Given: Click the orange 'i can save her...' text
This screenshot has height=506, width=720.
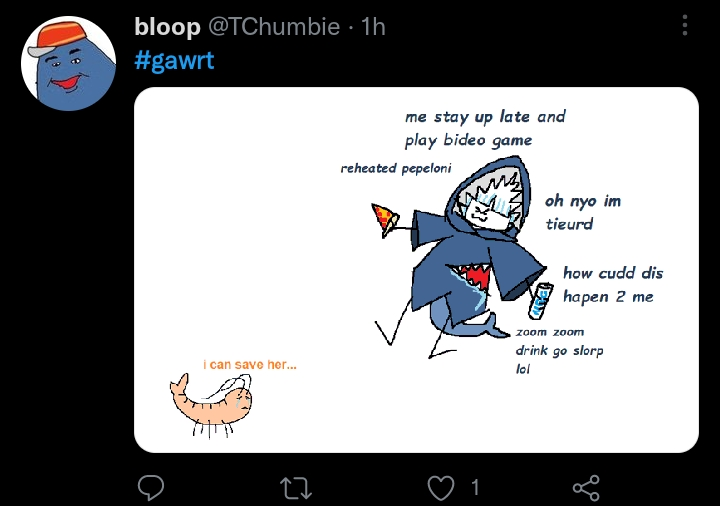Looking at the screenshot, I should [x=250, y=364].
